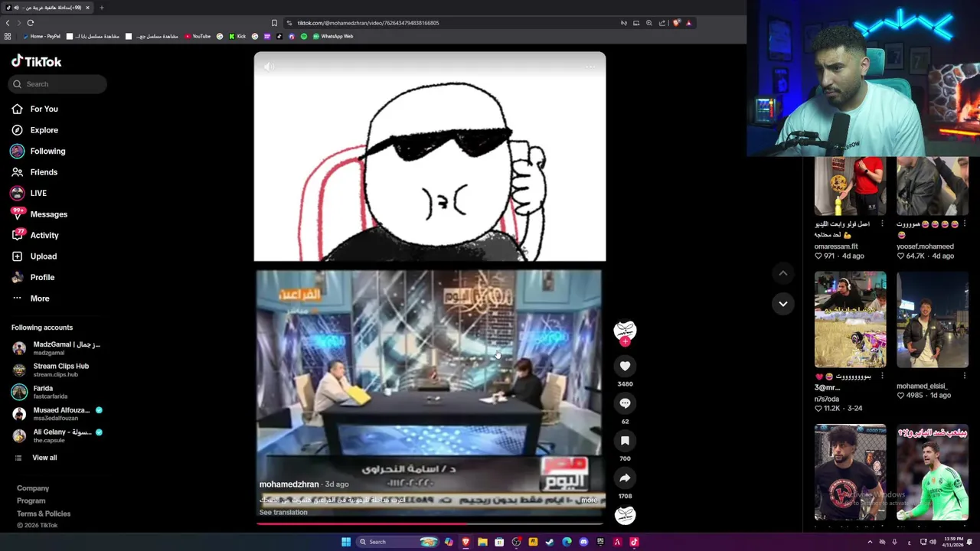Open the Friends page

pos(35,172)
